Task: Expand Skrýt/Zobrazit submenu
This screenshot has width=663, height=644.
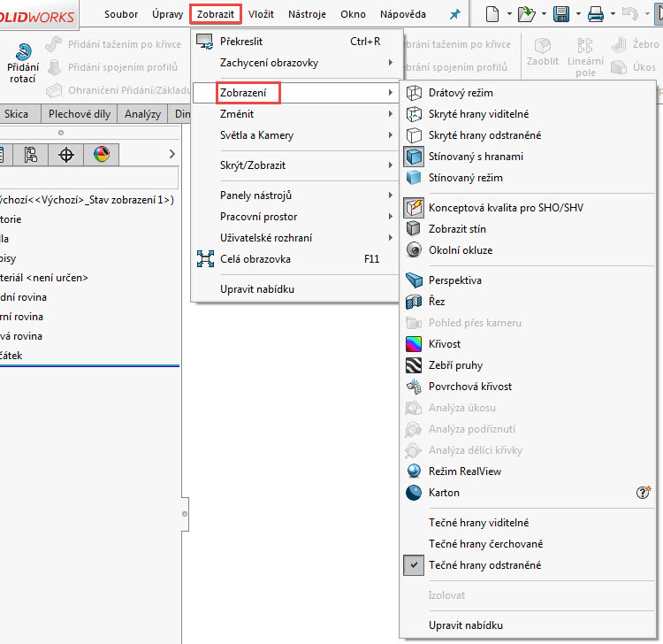Action: (x=295, y=165)
